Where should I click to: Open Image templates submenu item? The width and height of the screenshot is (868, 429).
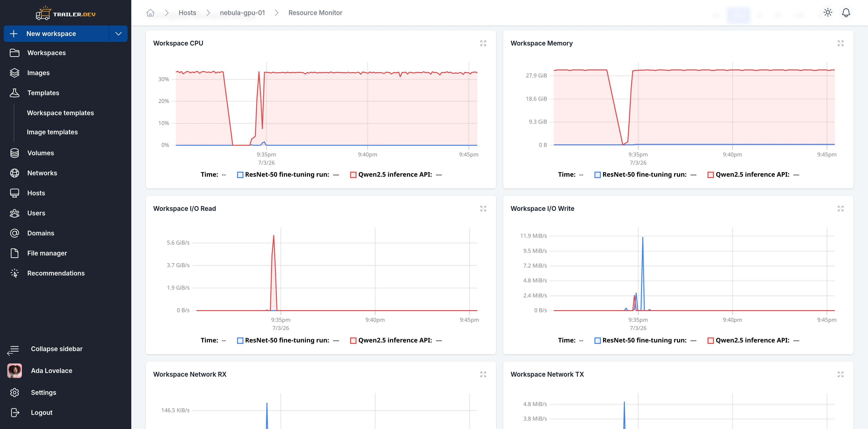tap(52, 132)
